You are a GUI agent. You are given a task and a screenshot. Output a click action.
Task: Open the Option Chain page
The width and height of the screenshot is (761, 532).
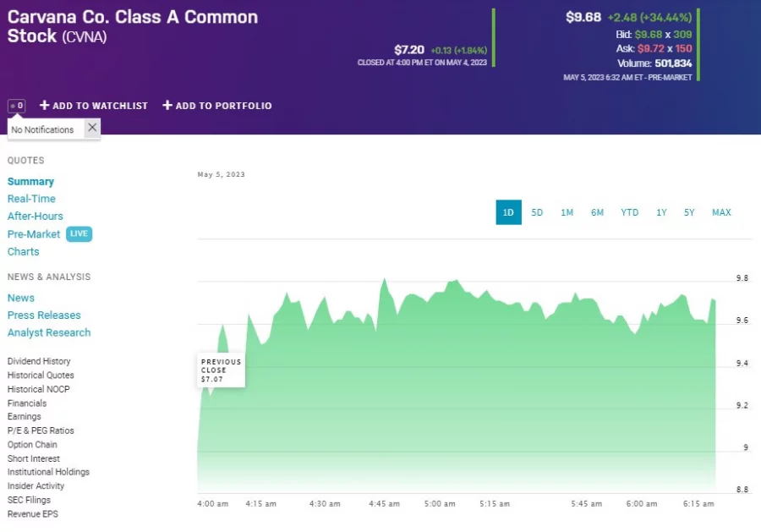[x=31, y=444]
